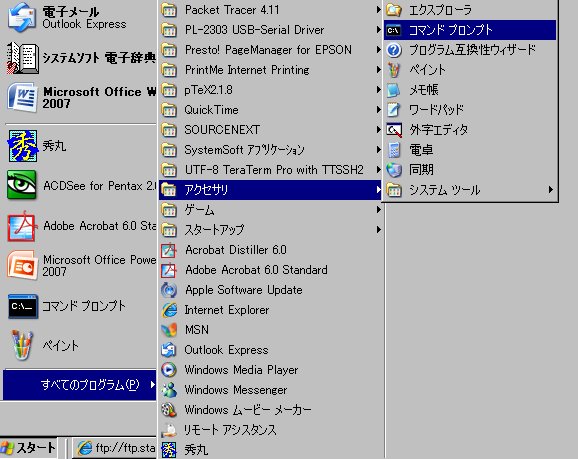Launch Microsoft Office Word 2007 icon
The image size is (578, 459).
pos(22,98)
